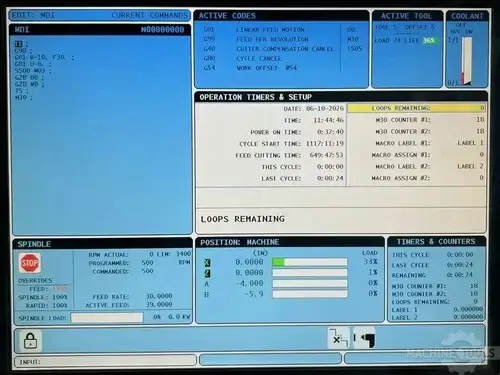Click the pointing hand tool icon in bottom bar
This screenshot has width=500, height=375.
tap(364, 338)
